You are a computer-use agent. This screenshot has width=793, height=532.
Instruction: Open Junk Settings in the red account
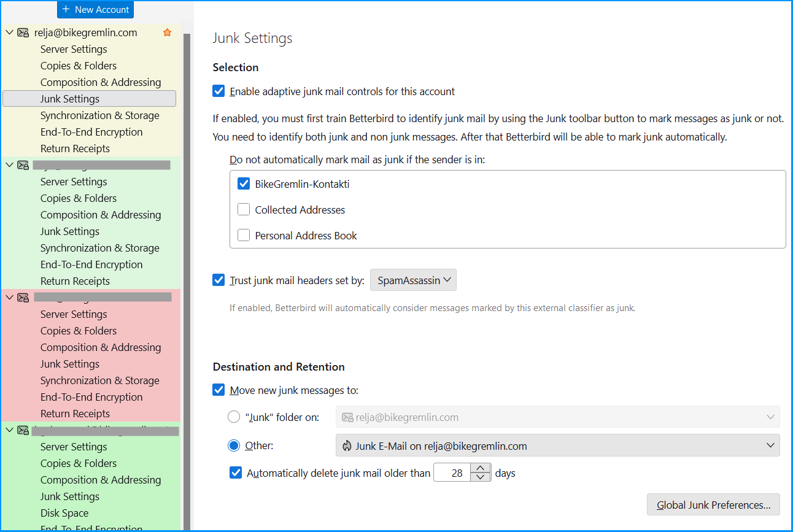(x=70, y=364)
